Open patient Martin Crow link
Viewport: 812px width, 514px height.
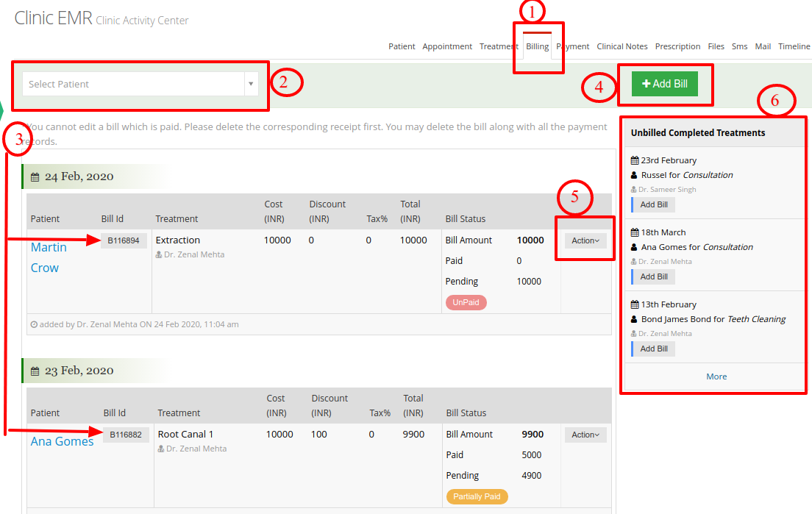pyautogui.click(x=49, y=258)
